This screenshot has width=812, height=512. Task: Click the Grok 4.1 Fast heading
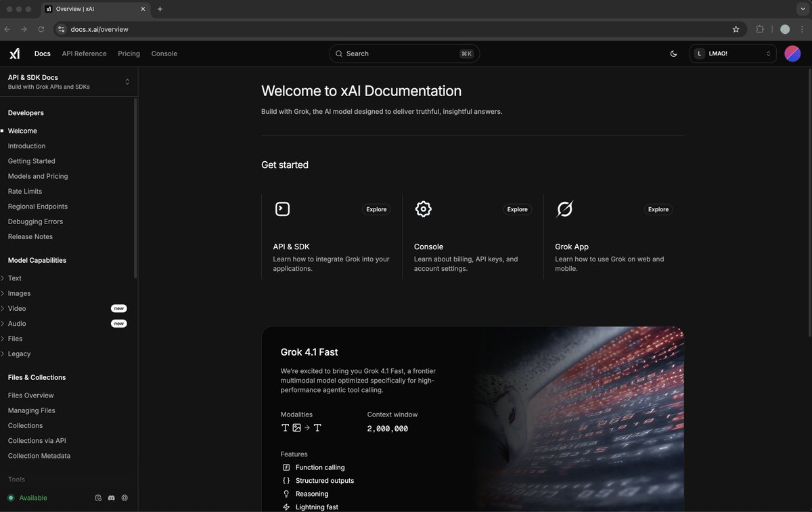[309, 352]
